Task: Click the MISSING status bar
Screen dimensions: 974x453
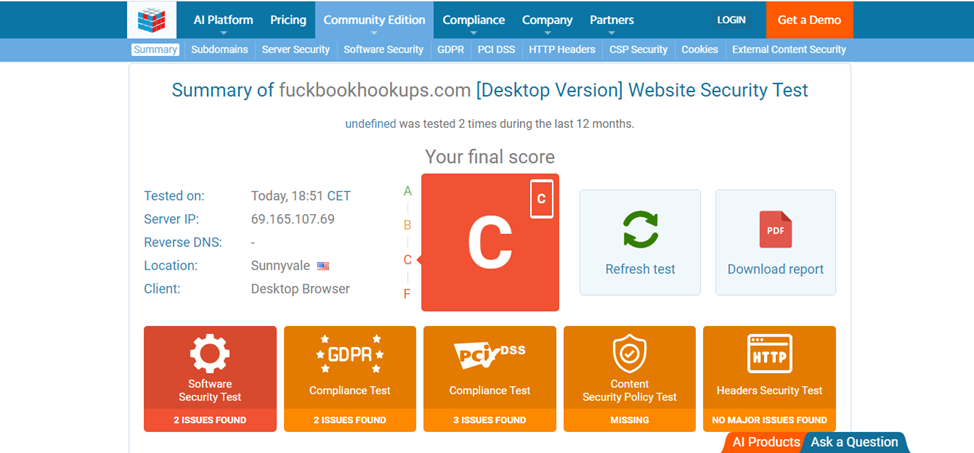Action: (x=629, y=420)
